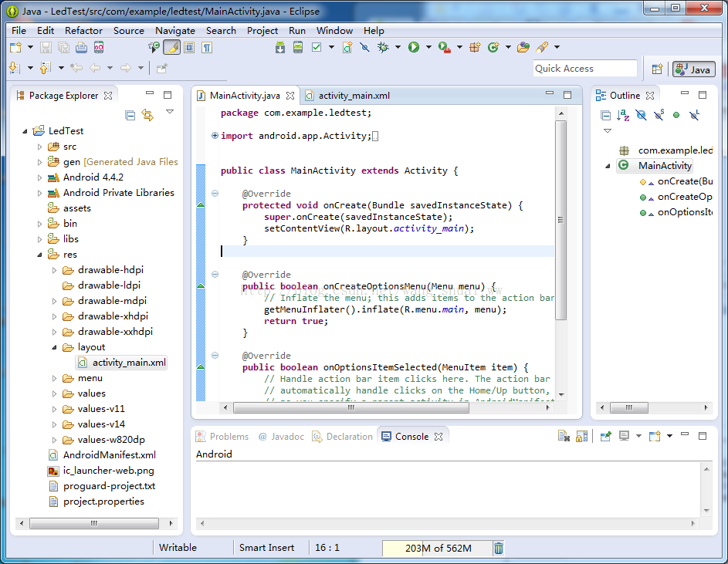The image size is (728, 564).
Task: Close the MainActivity.java editor tab
Action: coord(290,96)
